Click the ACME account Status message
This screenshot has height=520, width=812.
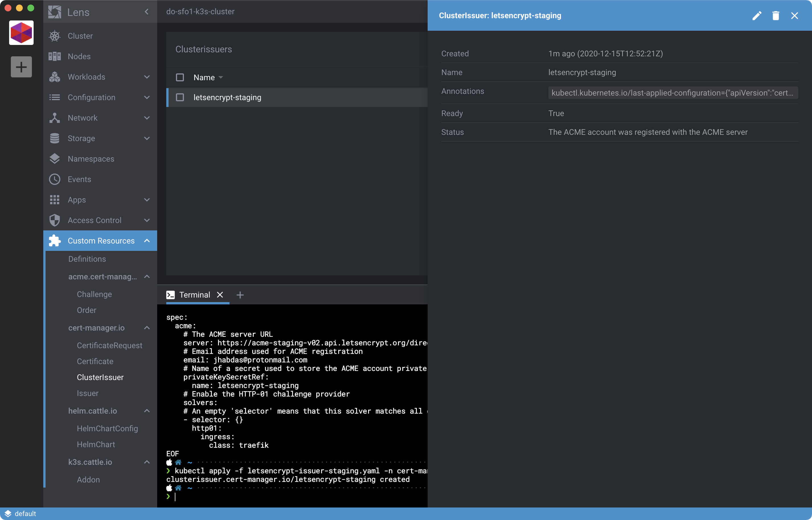pyautogui.click(x=648, y=132)
